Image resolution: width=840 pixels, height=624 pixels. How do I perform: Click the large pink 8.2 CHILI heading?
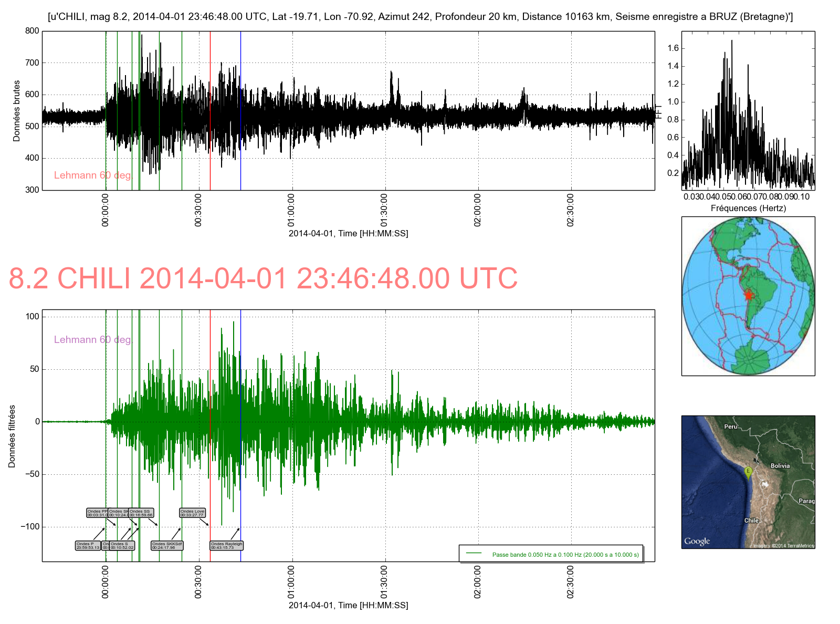[263, 278]
